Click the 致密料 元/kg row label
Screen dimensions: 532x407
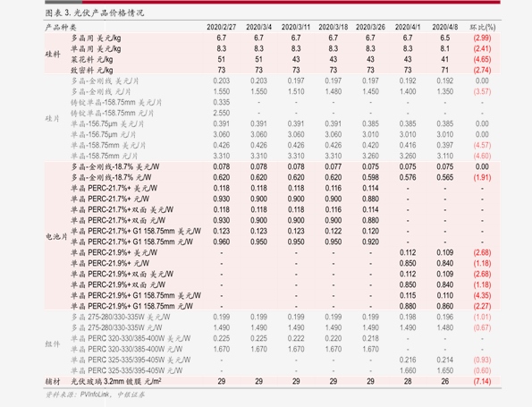tap(91, 71)
